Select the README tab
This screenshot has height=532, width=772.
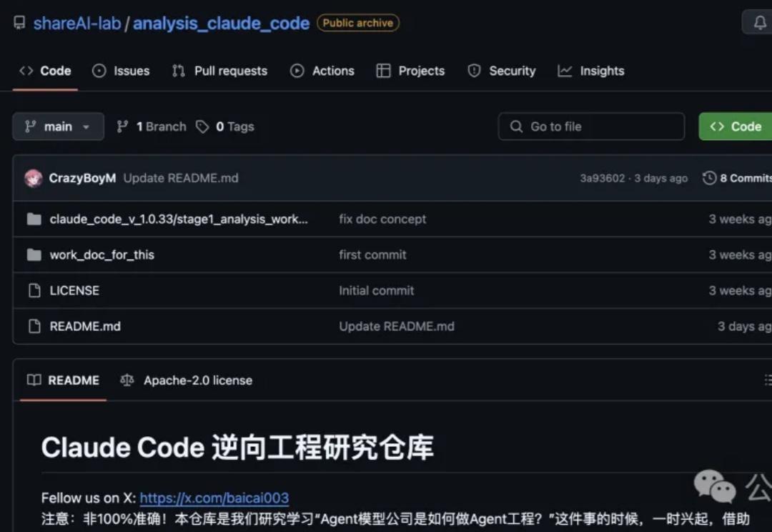click(63, 380)
